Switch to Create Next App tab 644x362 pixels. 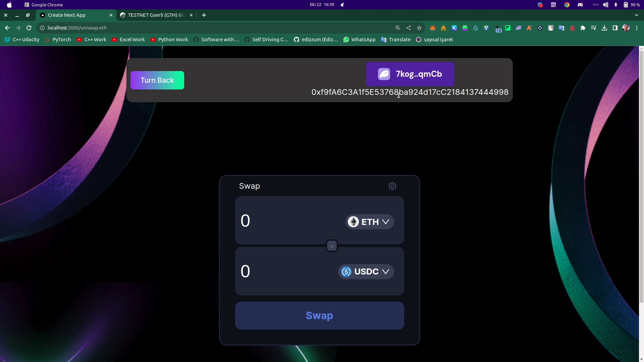(x=76, y=15)
